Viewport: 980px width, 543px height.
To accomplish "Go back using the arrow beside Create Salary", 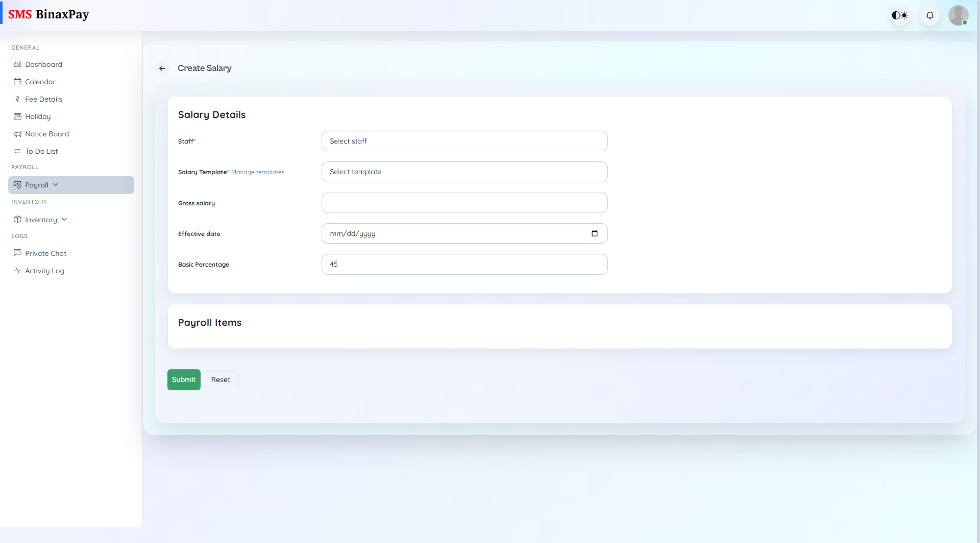I will 162,68.
